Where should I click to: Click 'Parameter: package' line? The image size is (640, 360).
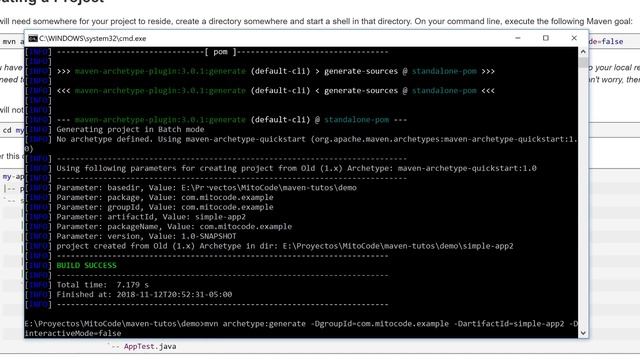point(165,198)
